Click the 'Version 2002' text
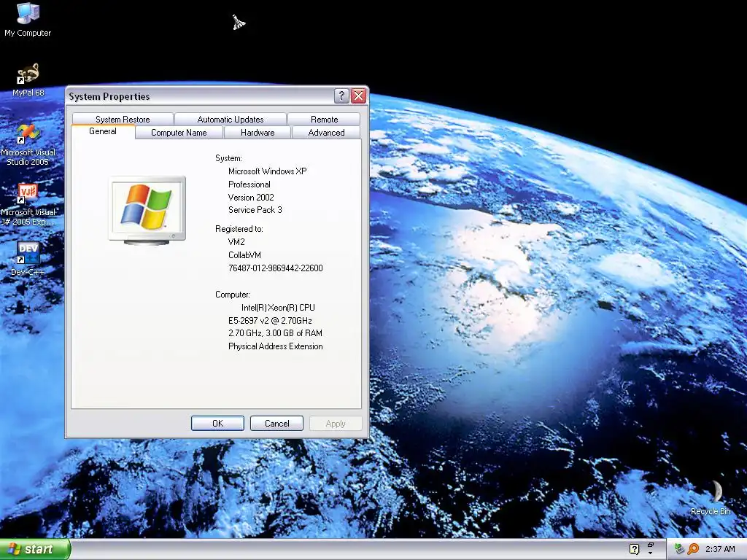This screenshot has width=747, height=560. coord(251,197)
